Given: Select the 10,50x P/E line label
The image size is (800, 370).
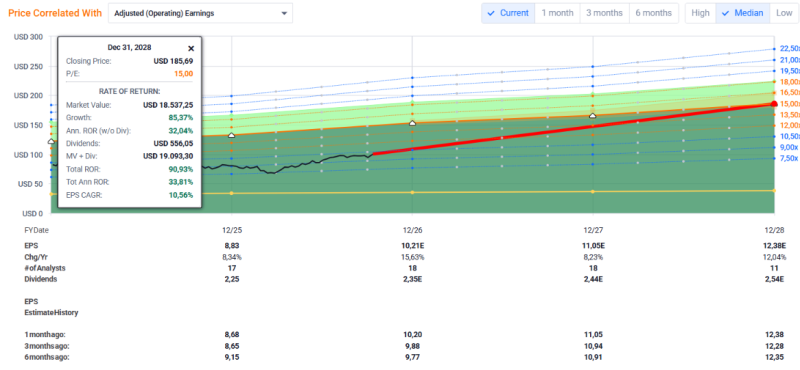Looking at the screenshot, I should tap(790, 136).
